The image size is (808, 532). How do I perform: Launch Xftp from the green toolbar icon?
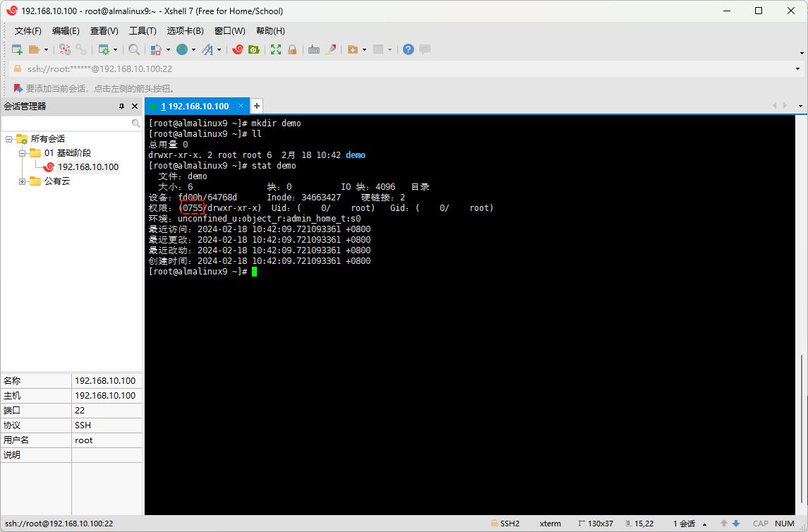point(253,49)
